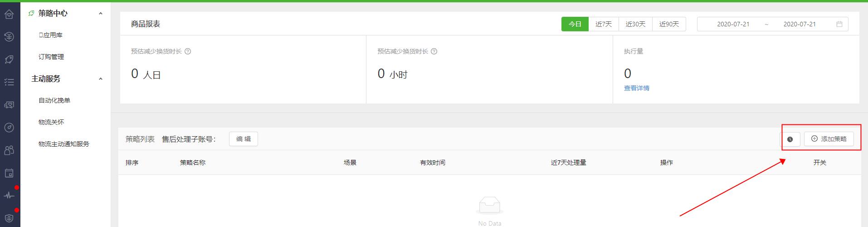Click the 操作 column header
The height and width of the screenshot is (227, 868).
667,163
